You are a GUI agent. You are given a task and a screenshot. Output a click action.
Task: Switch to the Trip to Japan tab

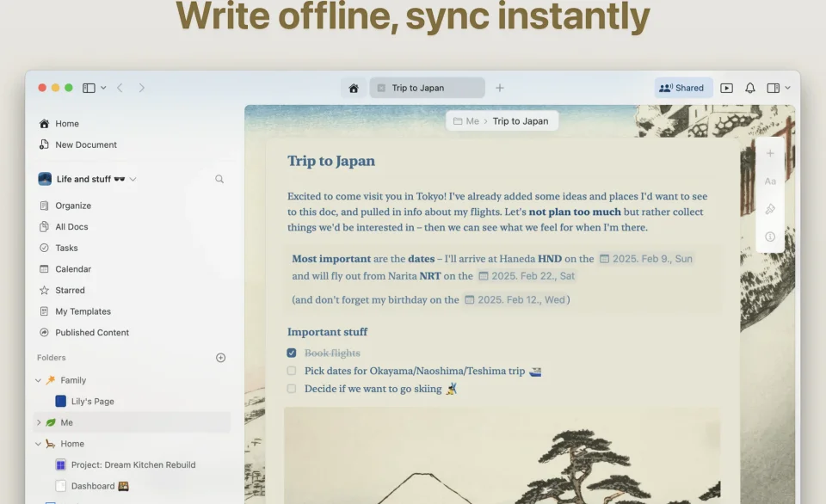(428, 88)
